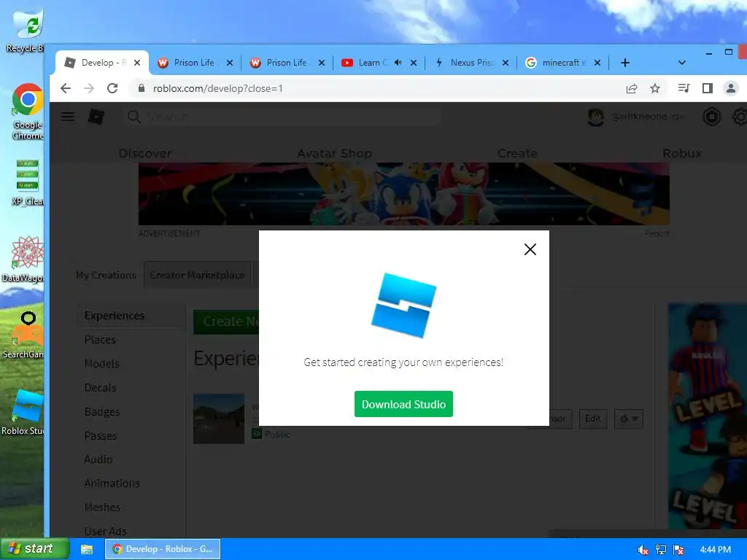747x560 pixels.
Task: Click the Sonic advertisement banner
Action: 403,193
